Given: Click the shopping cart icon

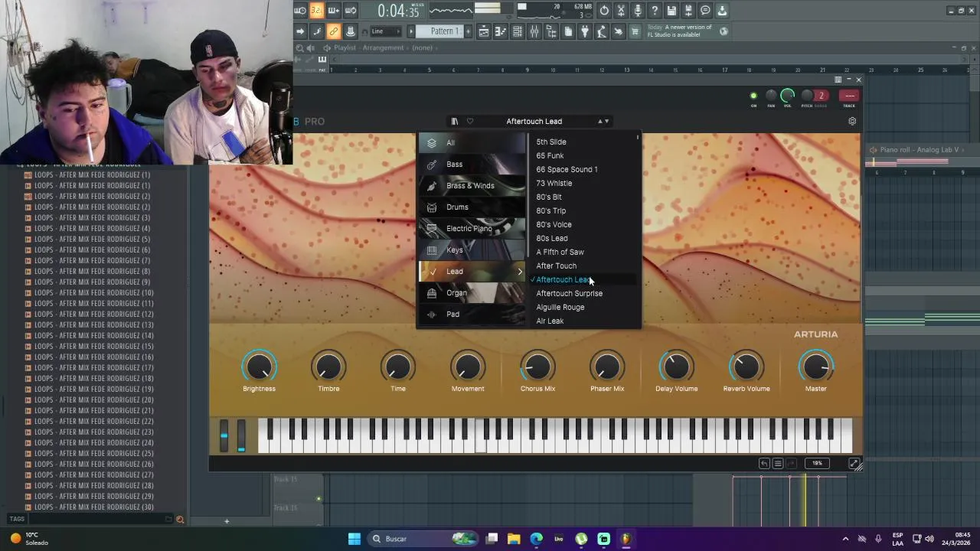Looking at the screenshot, I should click(635, 31).
